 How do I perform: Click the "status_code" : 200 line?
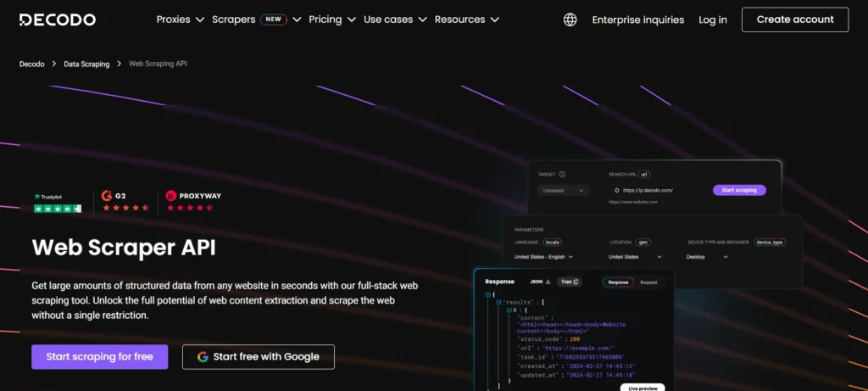[548, 339]
